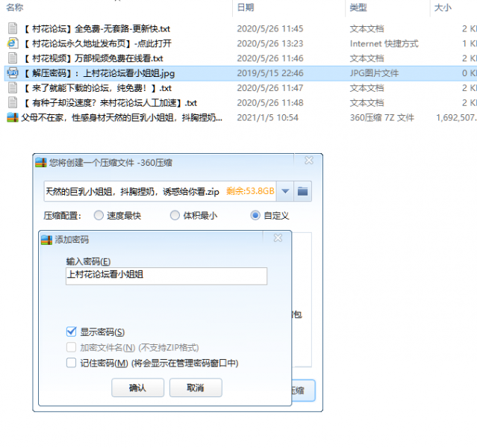Select file 全免费-无套路-更新快.txt
This screenshot has height=448, width=477.
coord(97,28)
